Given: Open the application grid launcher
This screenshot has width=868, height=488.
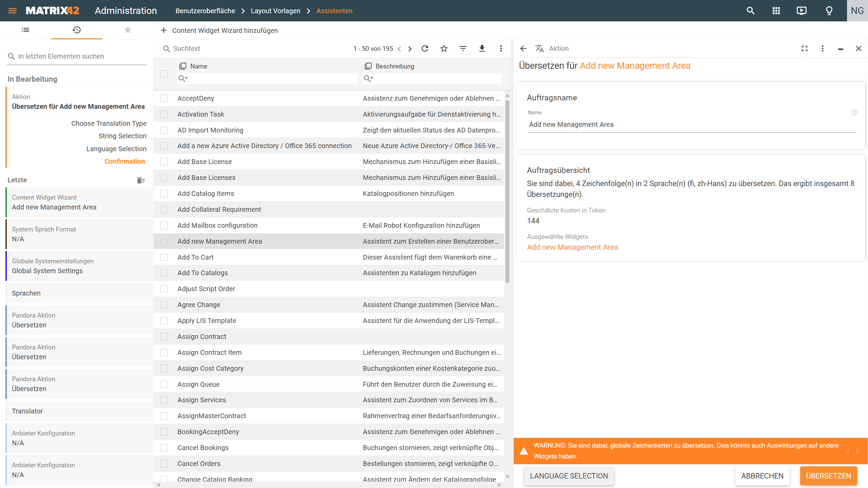Looking at the screenshot, I should coord(776,11).
